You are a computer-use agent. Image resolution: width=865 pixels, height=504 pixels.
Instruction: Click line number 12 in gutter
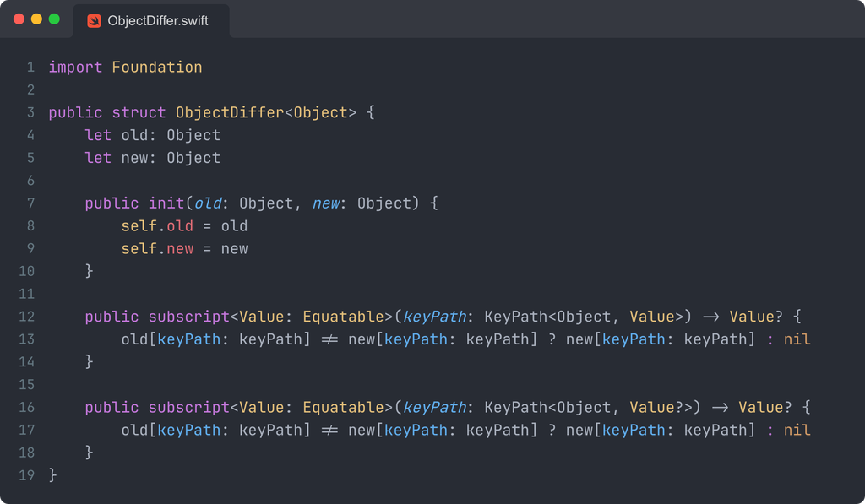(26, 317)
